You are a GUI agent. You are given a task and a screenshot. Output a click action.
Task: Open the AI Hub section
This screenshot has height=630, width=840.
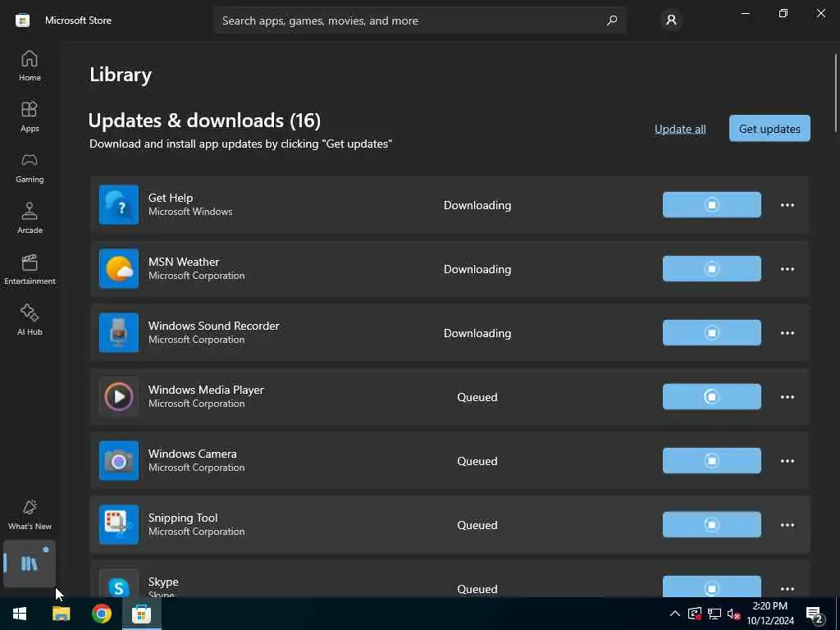pyautogui.click(x=30, y=321)
